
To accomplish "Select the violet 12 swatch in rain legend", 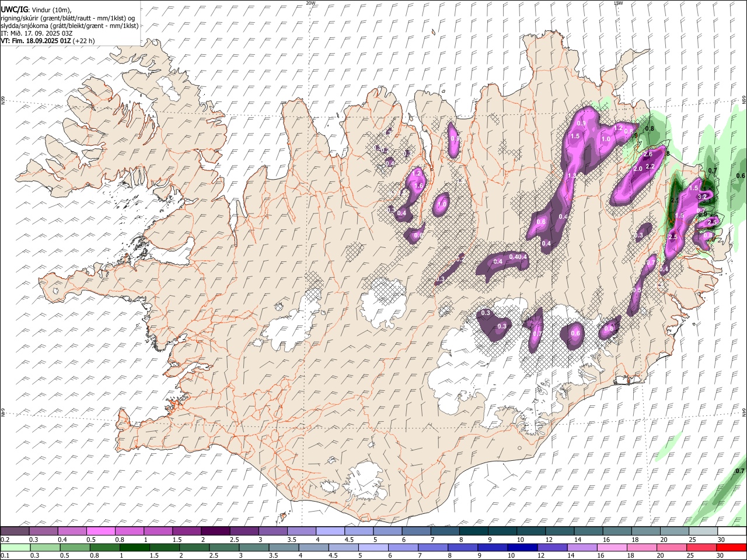I will point(551,547).
